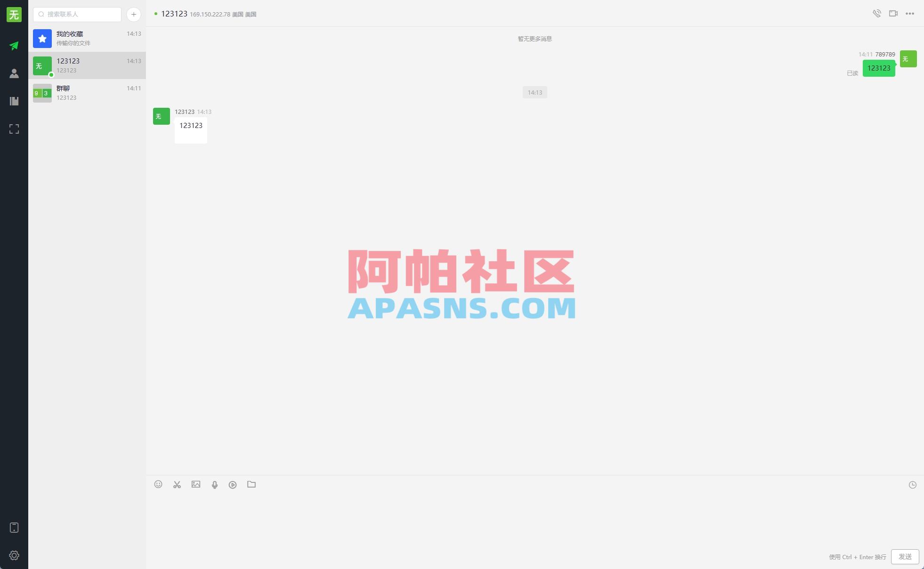This screenshot has width=924, height=569.
Task: Start a voice call
Action: click(x=876, y=14)
